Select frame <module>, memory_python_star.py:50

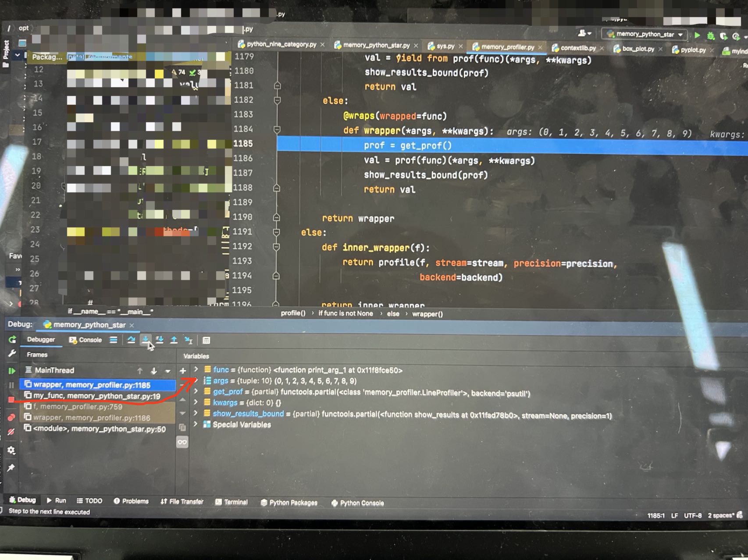[x=97, y=429]
